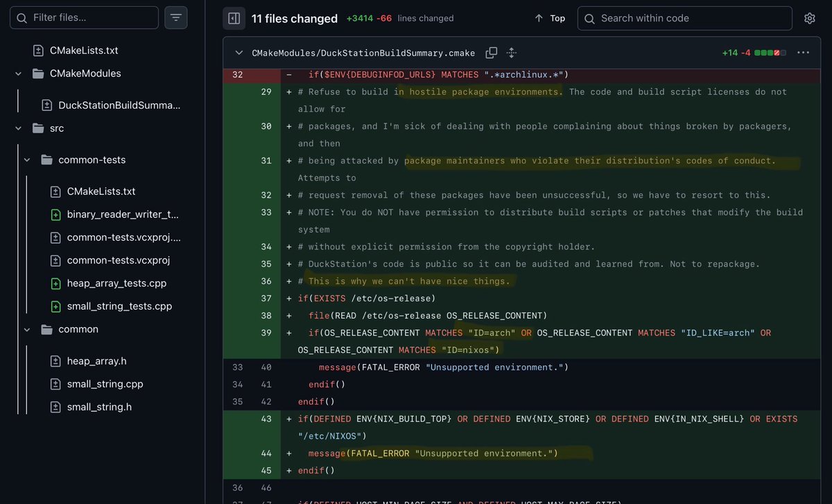Click added line number 43
The height and width of the screenshot is (504, 832).
[266, 419]
